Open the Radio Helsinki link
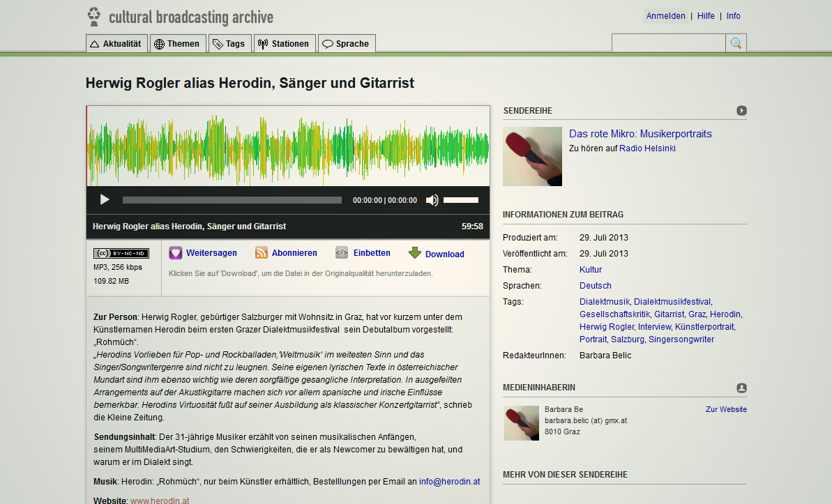 (647, 148)
